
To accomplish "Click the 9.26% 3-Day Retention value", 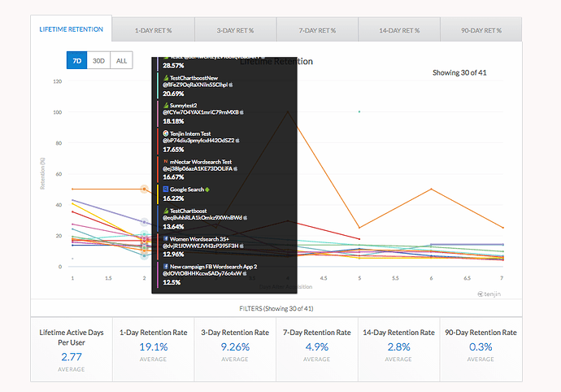I will click(235, 346).
